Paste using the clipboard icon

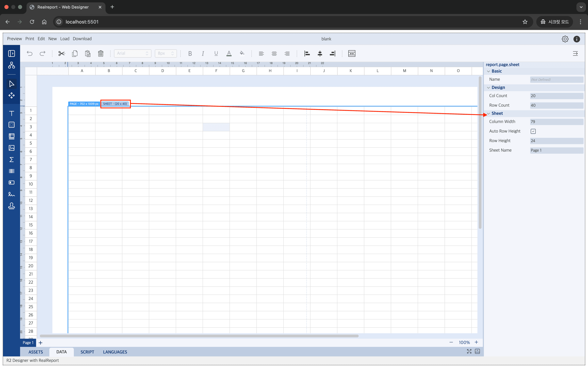pyautogui.click(x=88, y=53)
